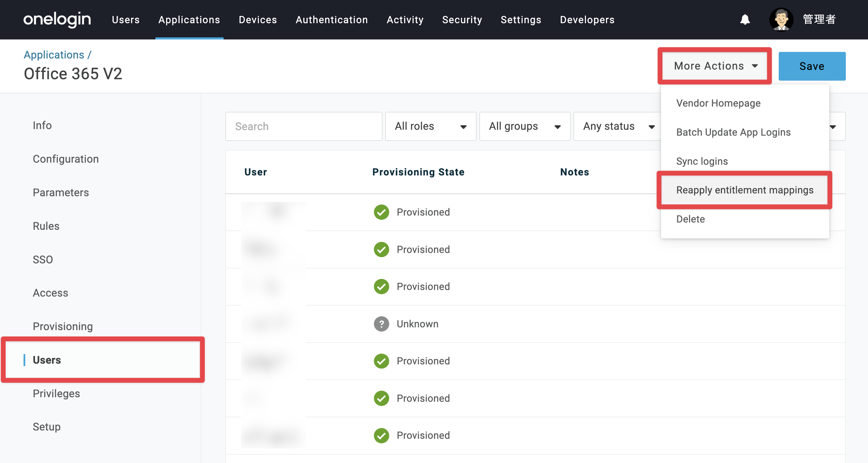The image size is (868, 463).
Task: Click the blue Save button
Action: point(812,66)
